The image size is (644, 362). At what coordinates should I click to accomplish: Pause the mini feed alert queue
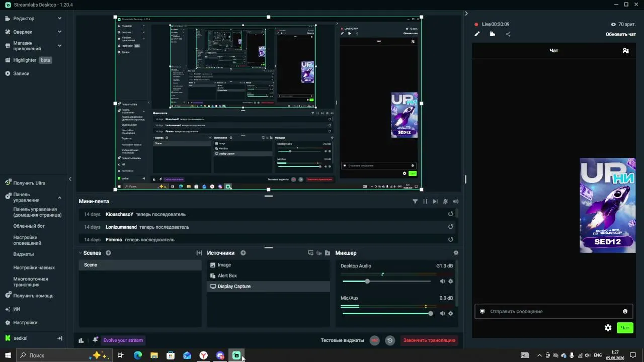(425, 202)
